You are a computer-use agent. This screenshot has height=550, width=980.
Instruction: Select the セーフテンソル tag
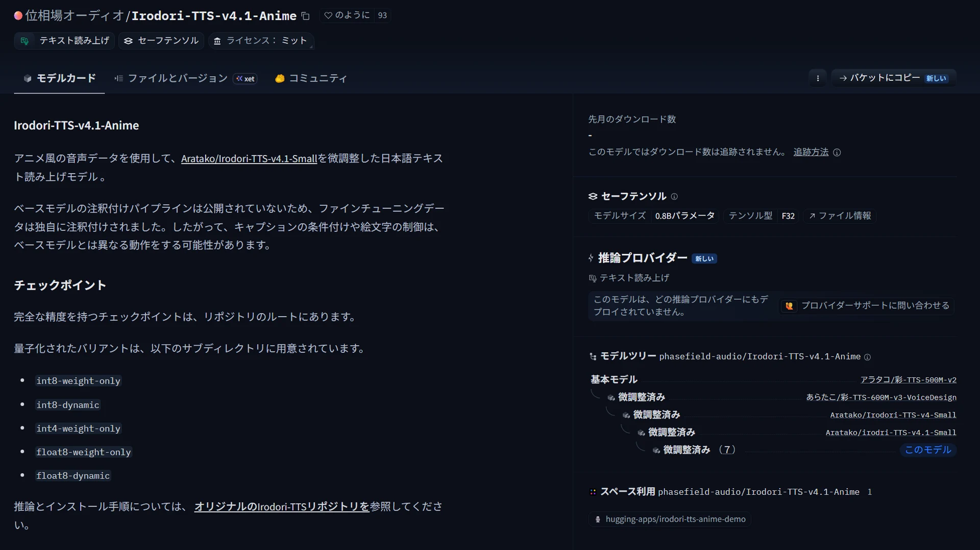point(161,40)
